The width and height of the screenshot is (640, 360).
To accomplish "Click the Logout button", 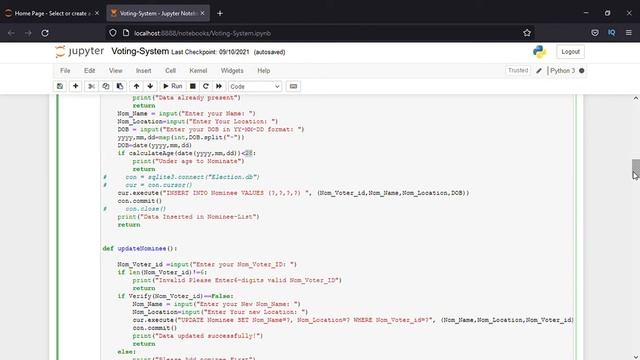I will 570,52.
